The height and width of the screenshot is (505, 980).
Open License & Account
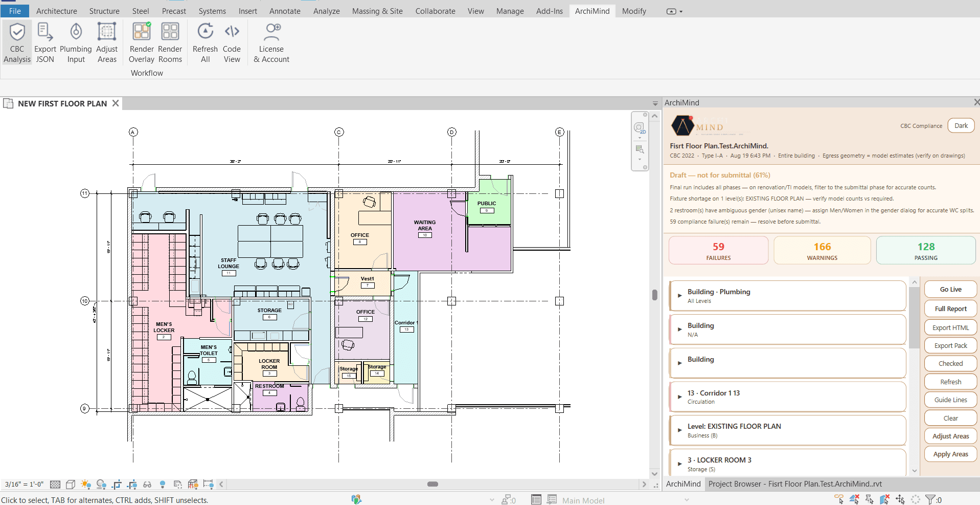click(271, 42)
